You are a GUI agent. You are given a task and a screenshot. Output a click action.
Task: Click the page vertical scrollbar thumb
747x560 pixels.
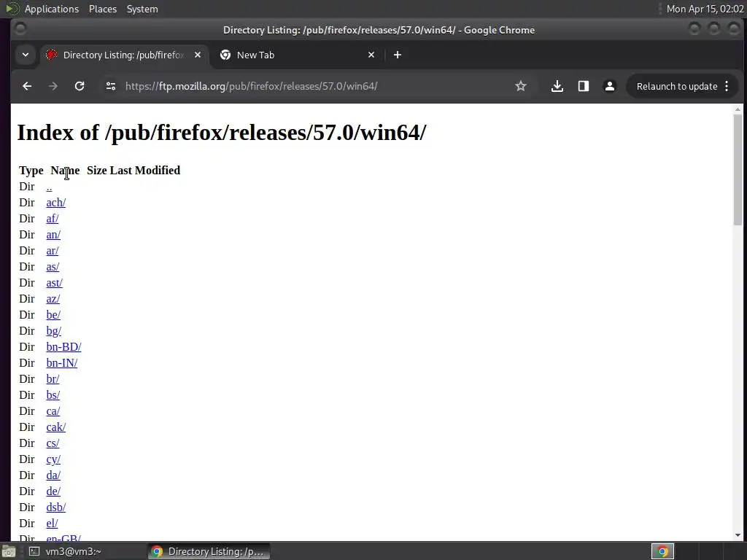pos(738,169)
